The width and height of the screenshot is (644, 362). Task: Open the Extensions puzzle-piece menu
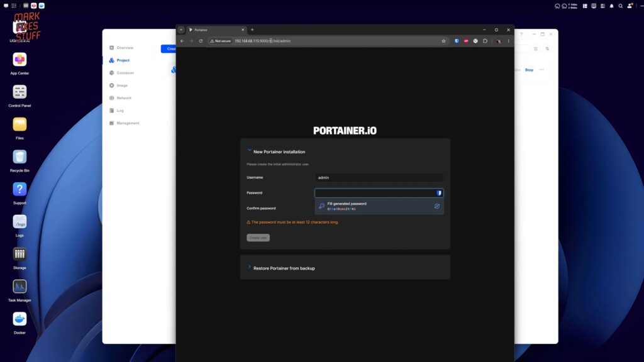coord(485,41)
